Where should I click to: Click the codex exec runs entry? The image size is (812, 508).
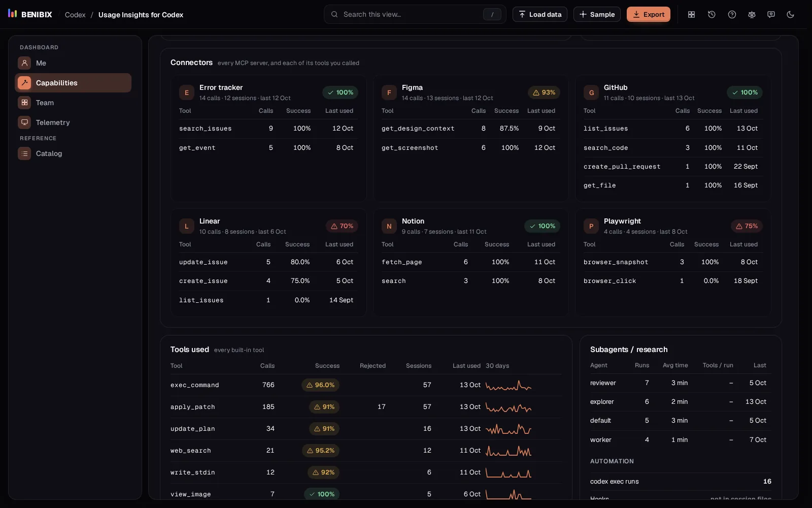coord(680,482)
